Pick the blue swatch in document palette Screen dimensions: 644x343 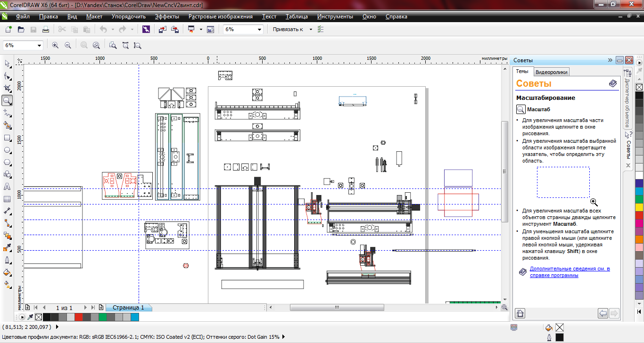tap(135, 317)
